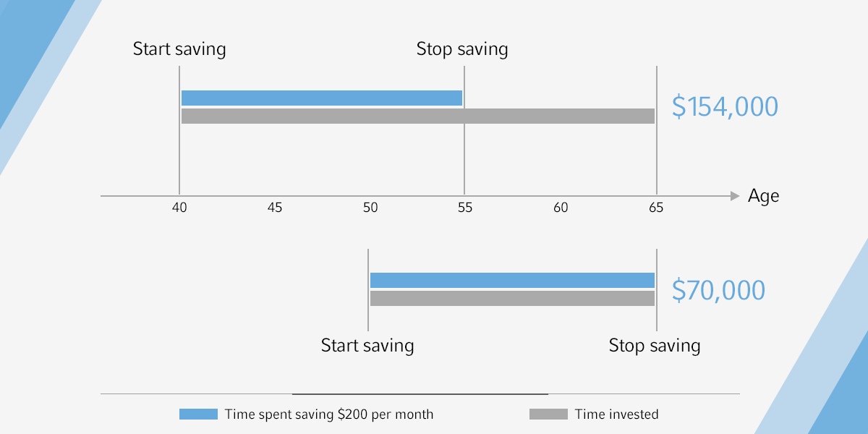Select the blue saving bar beside $70,000
The height and width of the screenshot is (434, 868).
click(x=512, y=281)
